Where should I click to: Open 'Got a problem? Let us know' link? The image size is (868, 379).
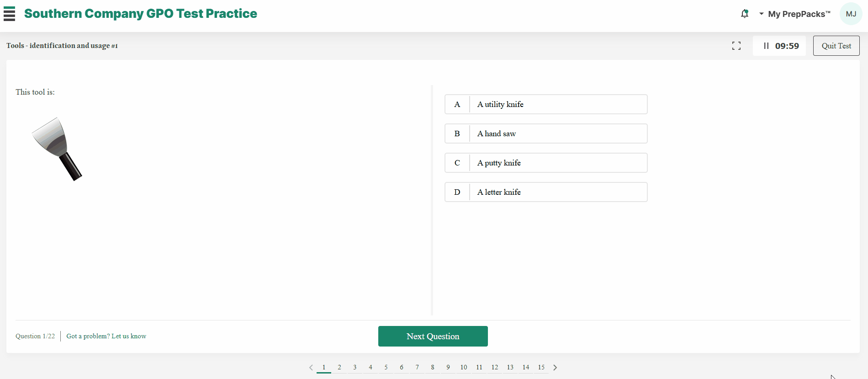tap(106, 336)
